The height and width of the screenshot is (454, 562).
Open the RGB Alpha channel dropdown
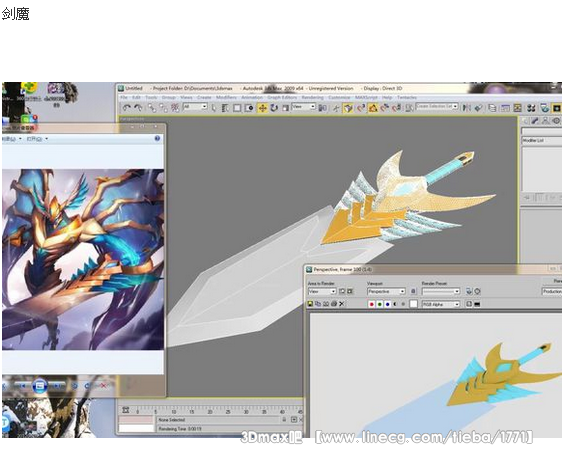(441, 304)
